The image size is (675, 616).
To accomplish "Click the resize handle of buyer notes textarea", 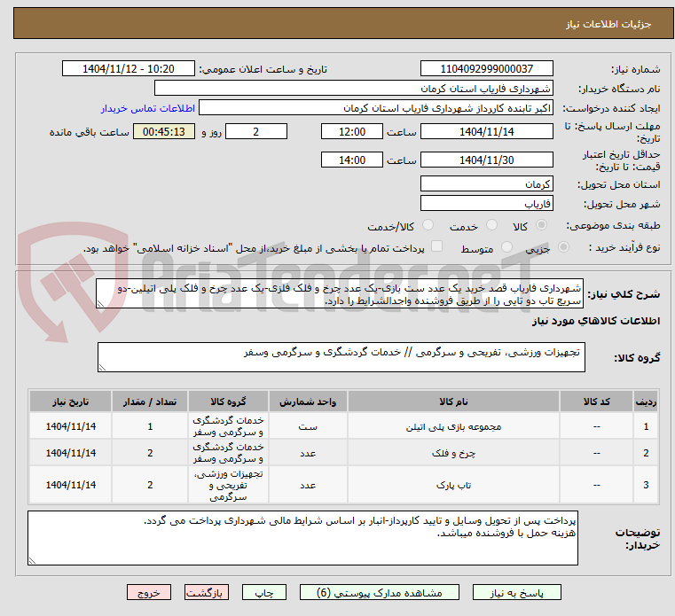I will pyautogui.click(x=32, y=560).
